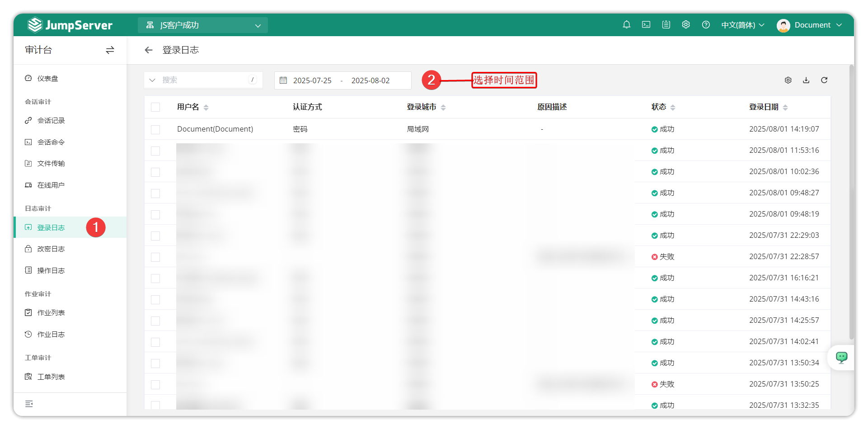
Task: Open the system settings gear icon
Action: [x=685, y=25]
